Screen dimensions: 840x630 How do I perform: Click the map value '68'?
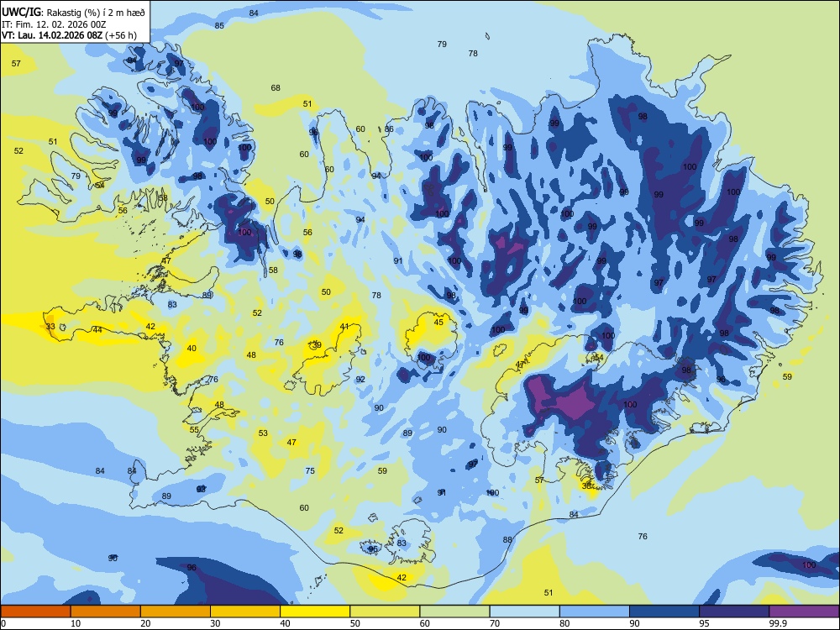point(276,88)
